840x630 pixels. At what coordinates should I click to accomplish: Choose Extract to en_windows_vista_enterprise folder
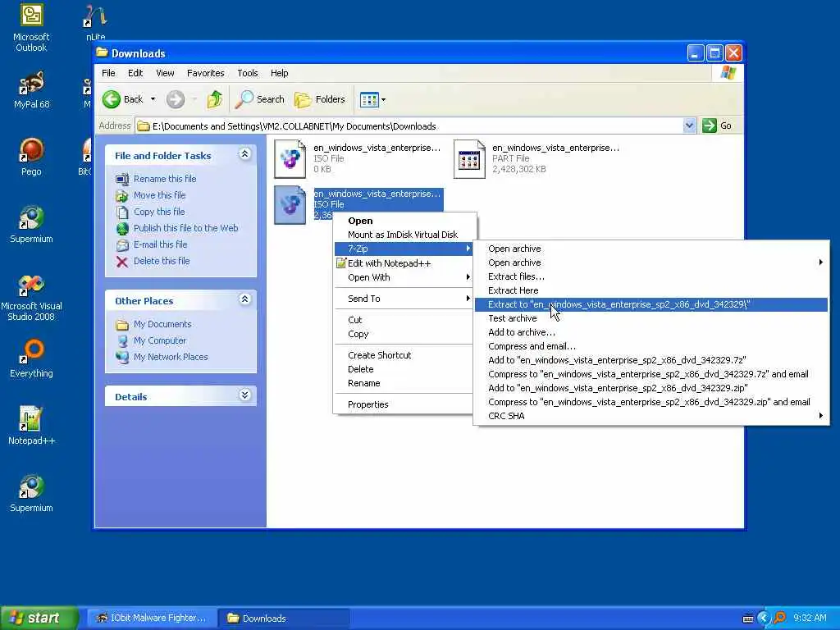point(651,304)
